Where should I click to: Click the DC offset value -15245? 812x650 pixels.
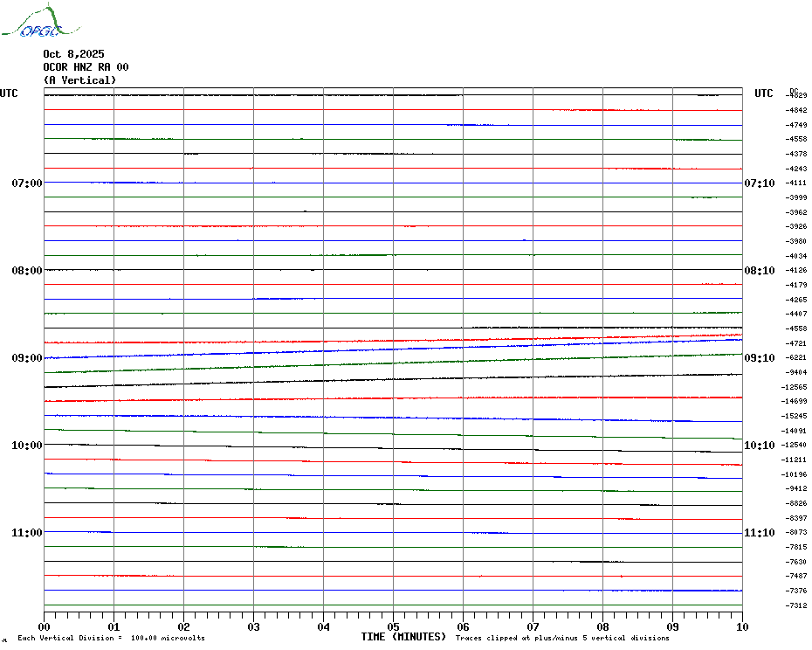coord(794,416)
